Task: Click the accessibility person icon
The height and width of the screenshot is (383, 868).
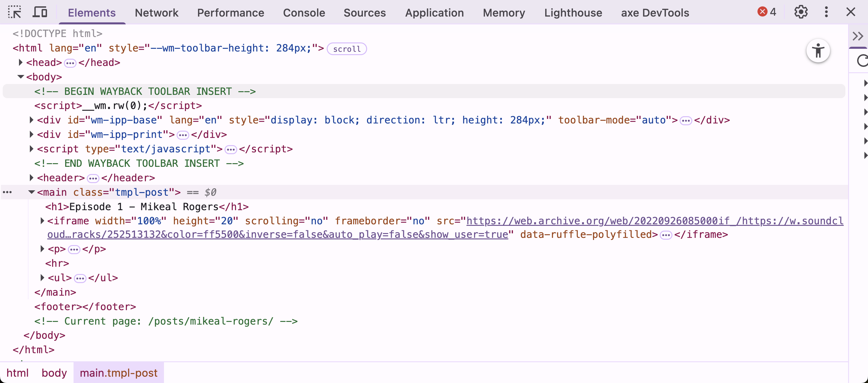Action: pyautogui.click(x=819, y=51)
